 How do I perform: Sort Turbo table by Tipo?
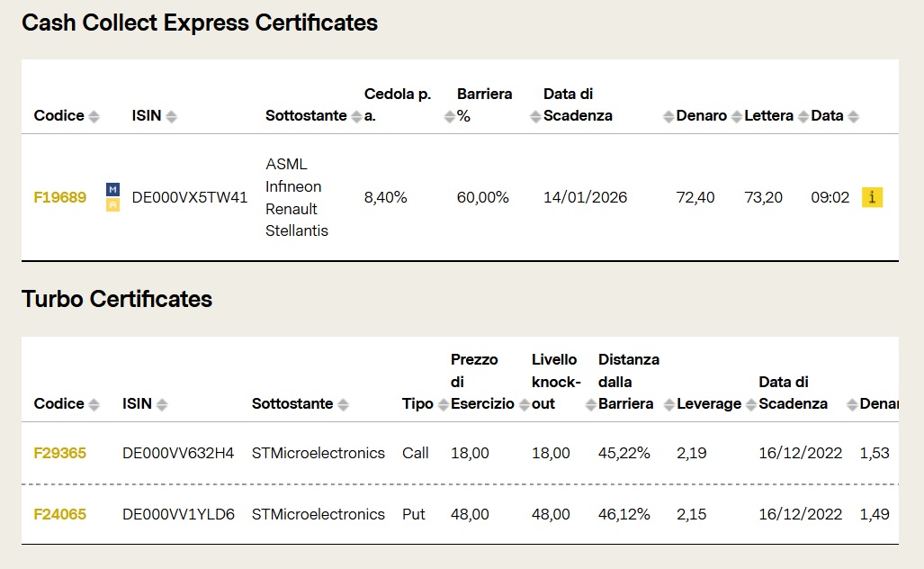(x=444, y=404)
